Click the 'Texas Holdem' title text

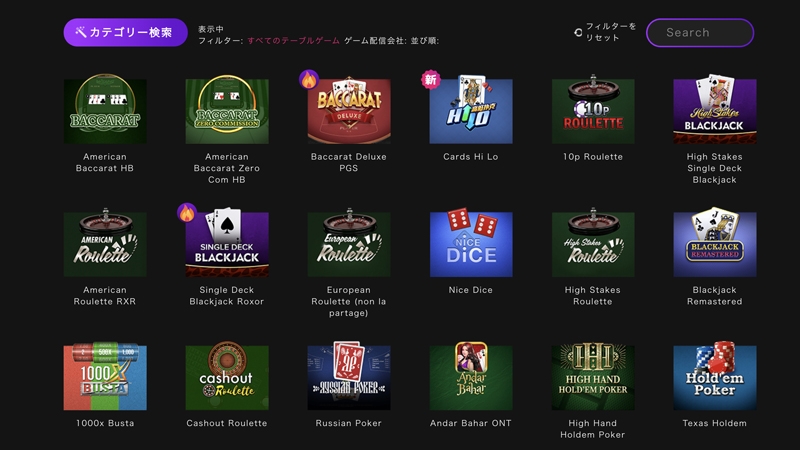715,423
